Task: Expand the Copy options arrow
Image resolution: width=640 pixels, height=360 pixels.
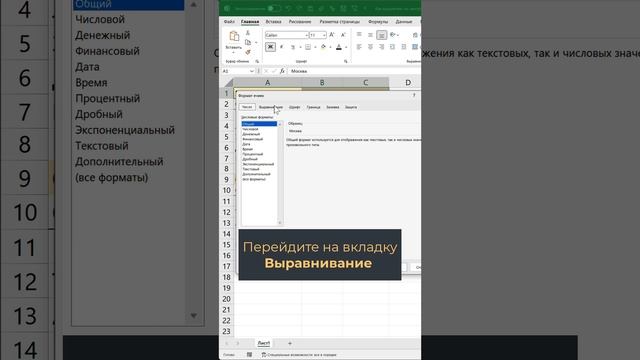Action: tap(256, 42)
